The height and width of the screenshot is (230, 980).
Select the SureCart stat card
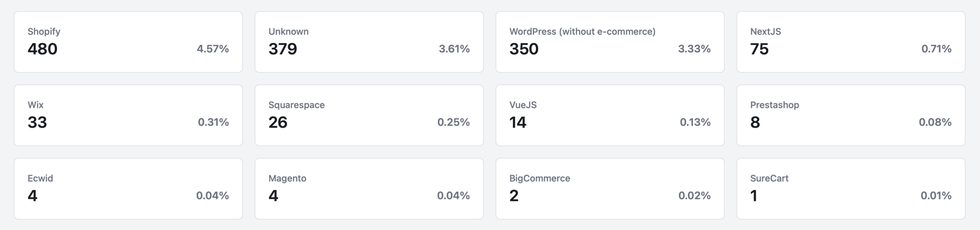click(851, 189)
